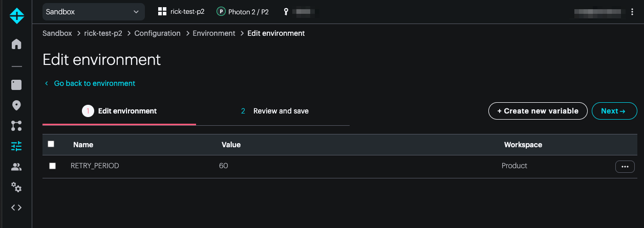The width and height of the screenshot is (644, 228).
Task: Expand the Sandbox organization dropdown
Action: (x=93, y=11)
